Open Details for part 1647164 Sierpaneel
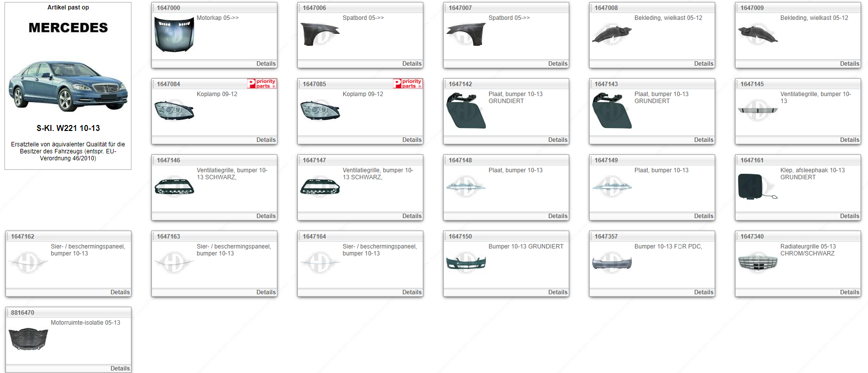This screenshot has width=868, height=373. pyautogui.click(x=412, y=292)
